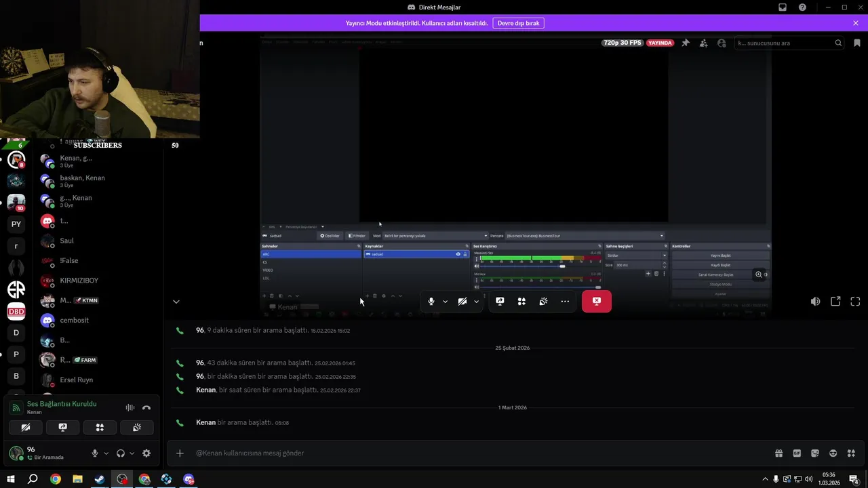The width and height of the screenshot is (868, 488).
Task: Open the bookmark icon in header
Action: coord(857,43)
